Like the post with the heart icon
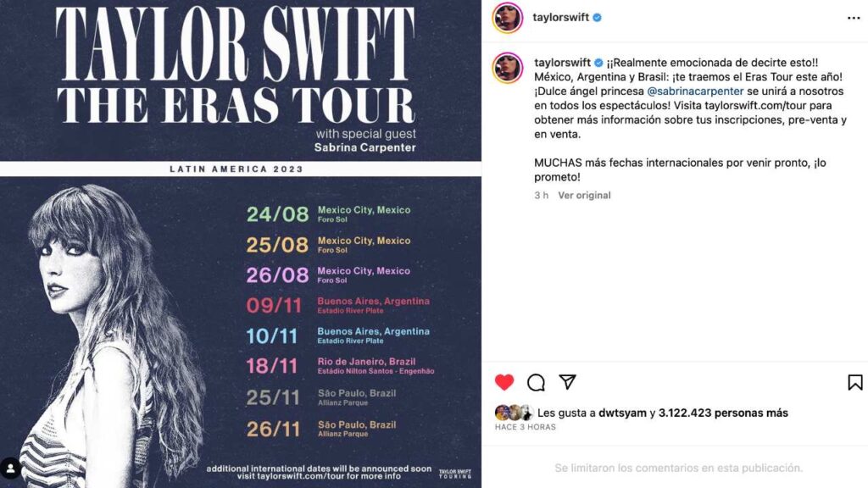 point(504,382)
